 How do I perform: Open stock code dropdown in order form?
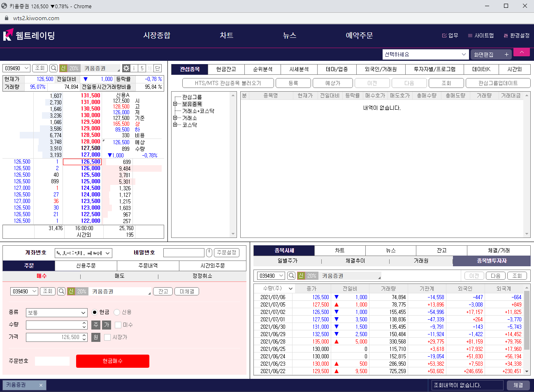click(x=34, y=291)
